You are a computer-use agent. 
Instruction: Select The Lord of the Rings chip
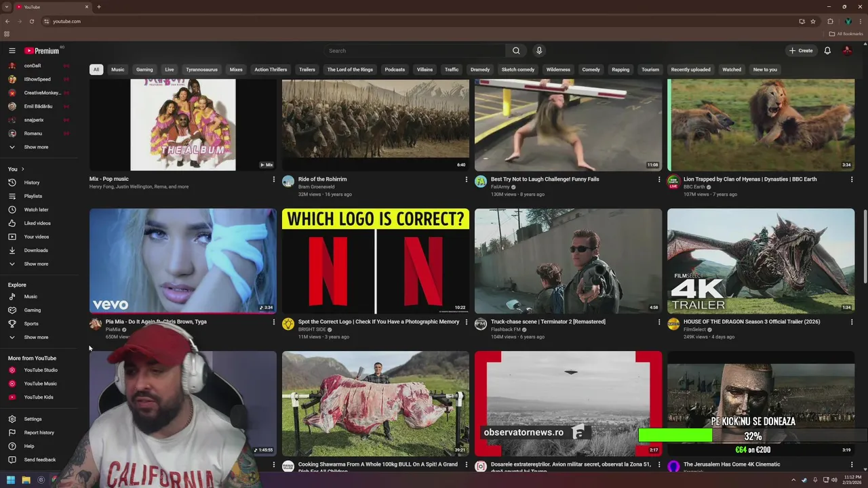350,69
